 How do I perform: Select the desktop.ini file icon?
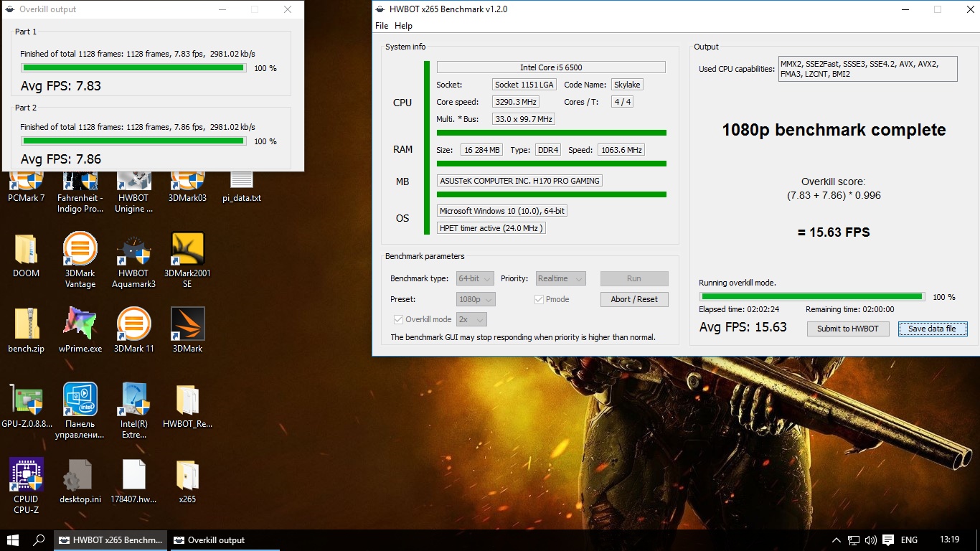80,481
